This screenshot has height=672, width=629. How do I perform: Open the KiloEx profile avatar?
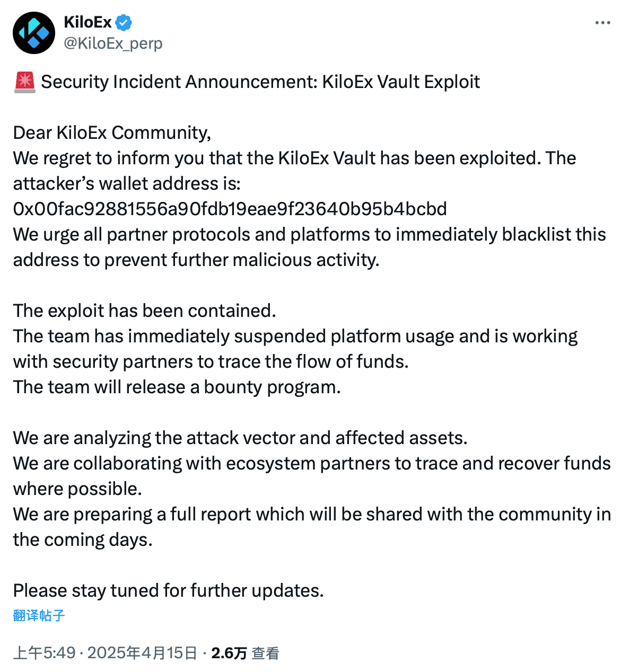34,33
